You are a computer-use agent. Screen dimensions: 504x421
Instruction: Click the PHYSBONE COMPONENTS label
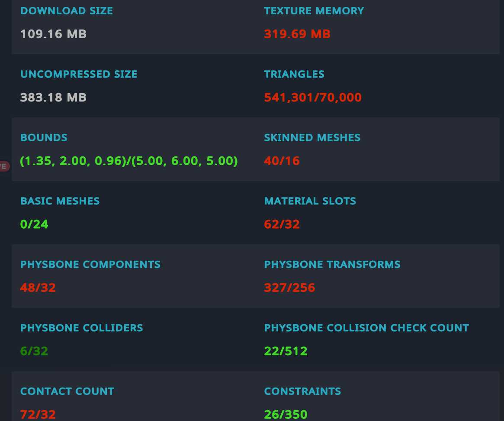(x=90, y=264)
